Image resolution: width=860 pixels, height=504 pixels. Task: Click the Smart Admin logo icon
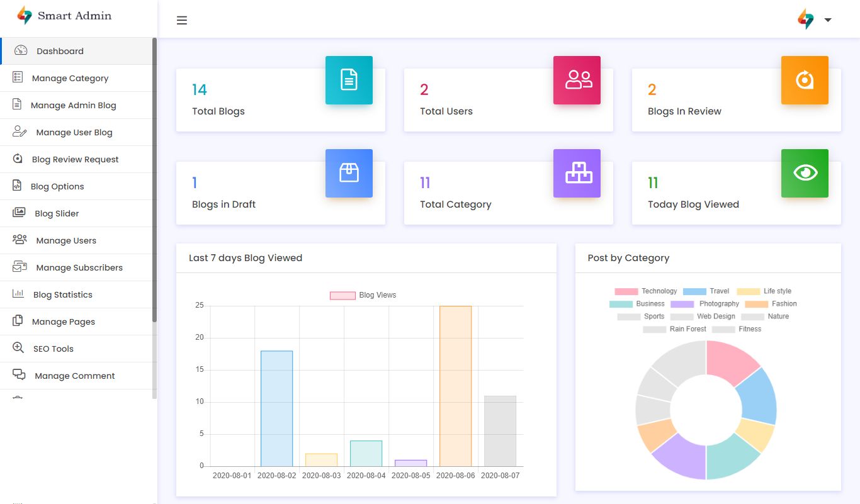[x=25, y=16]
